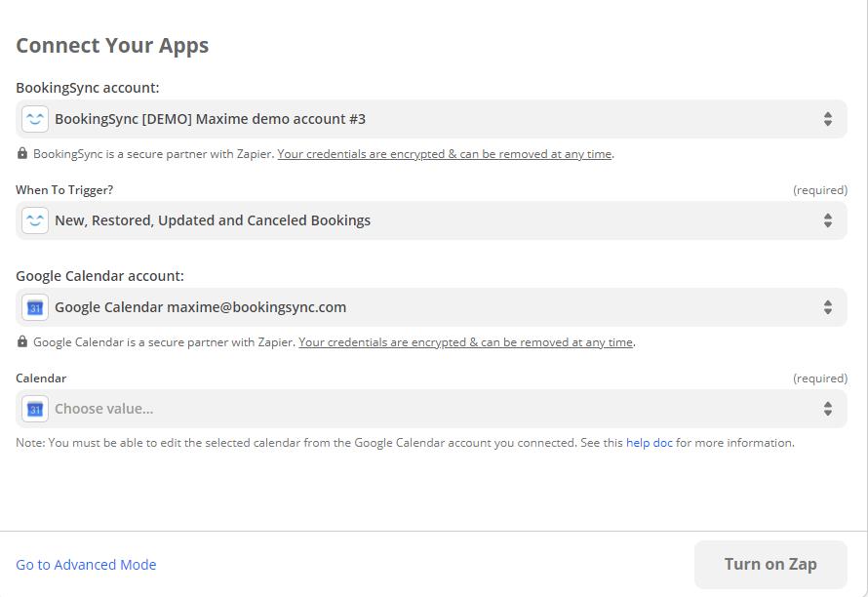Click the Google Calendar icon beside maxime@bookingsync.com
Screen dimensions: 868x597
[x=35, y=307]
